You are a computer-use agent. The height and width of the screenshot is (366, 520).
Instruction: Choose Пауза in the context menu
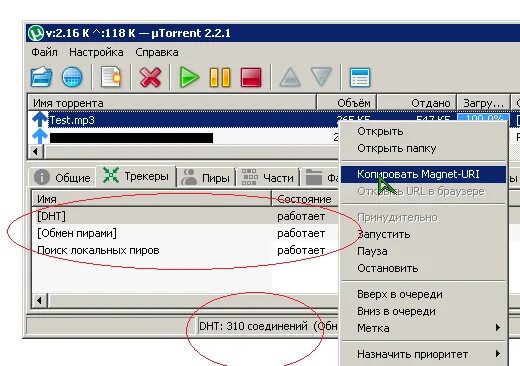point(423,251)
